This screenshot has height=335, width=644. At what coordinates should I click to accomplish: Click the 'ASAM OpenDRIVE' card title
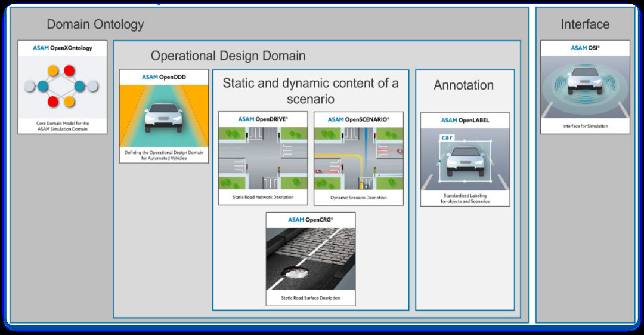(263, 119)
